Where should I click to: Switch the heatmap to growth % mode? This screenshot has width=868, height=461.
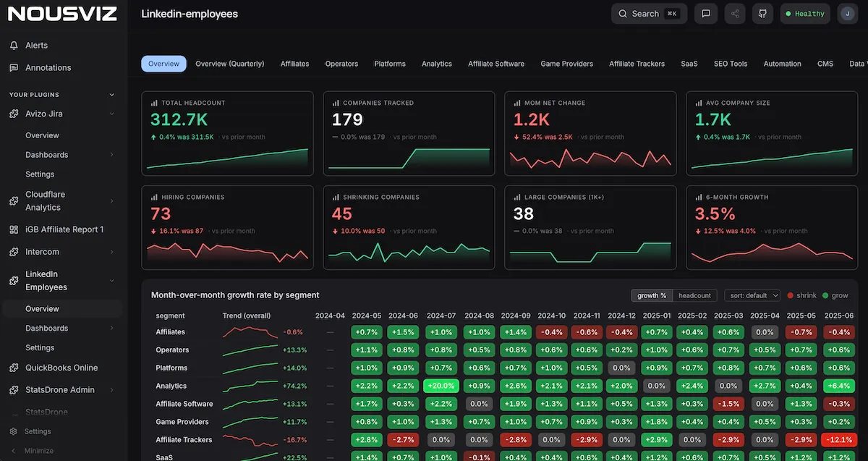(652, 295)
